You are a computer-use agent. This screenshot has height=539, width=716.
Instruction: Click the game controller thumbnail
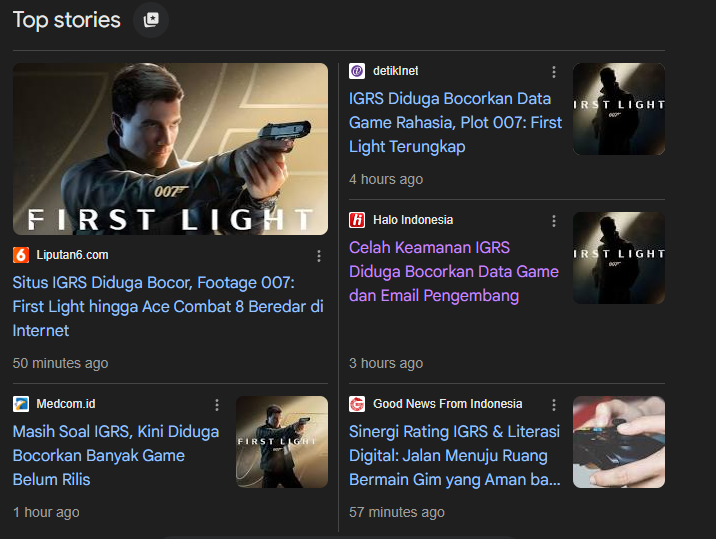pos(619,442)
